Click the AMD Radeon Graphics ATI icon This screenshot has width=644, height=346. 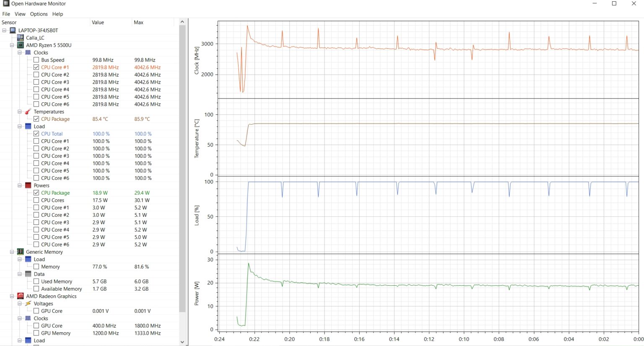pos(20,296)
